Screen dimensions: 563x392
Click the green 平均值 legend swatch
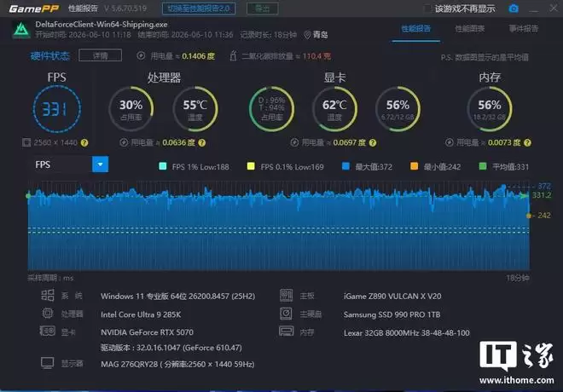pyautogui.click(x=483, y=166)
